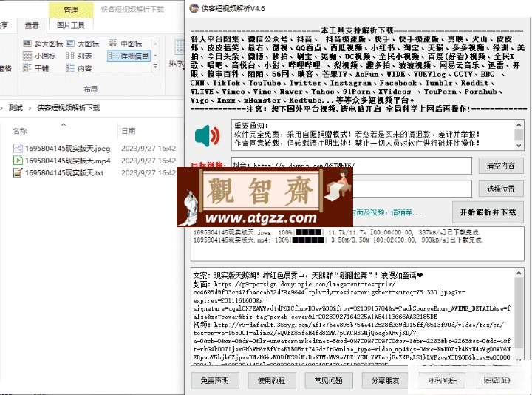
Task: Click the 分享朋友 button
Action: (386, 380)
